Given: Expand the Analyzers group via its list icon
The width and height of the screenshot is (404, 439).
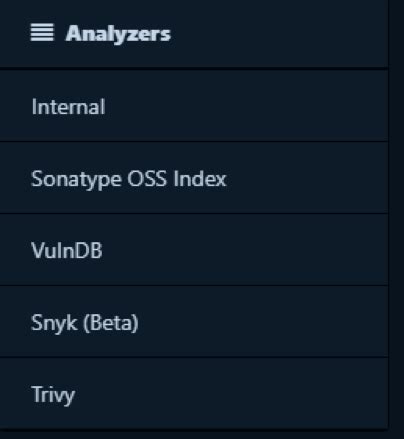Looking at the screenshot, I should [42, 32].
